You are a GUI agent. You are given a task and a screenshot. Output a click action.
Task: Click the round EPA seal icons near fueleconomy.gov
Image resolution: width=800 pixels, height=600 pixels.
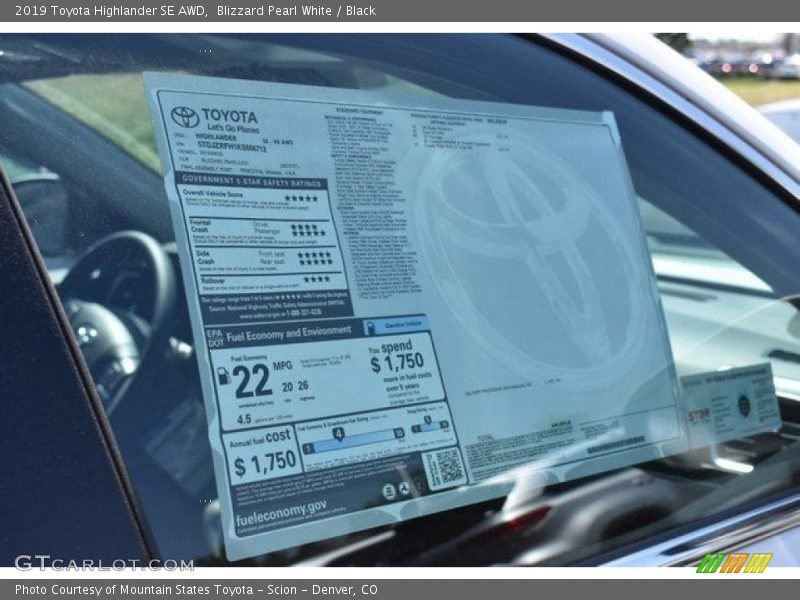click(x=397, y=490)
